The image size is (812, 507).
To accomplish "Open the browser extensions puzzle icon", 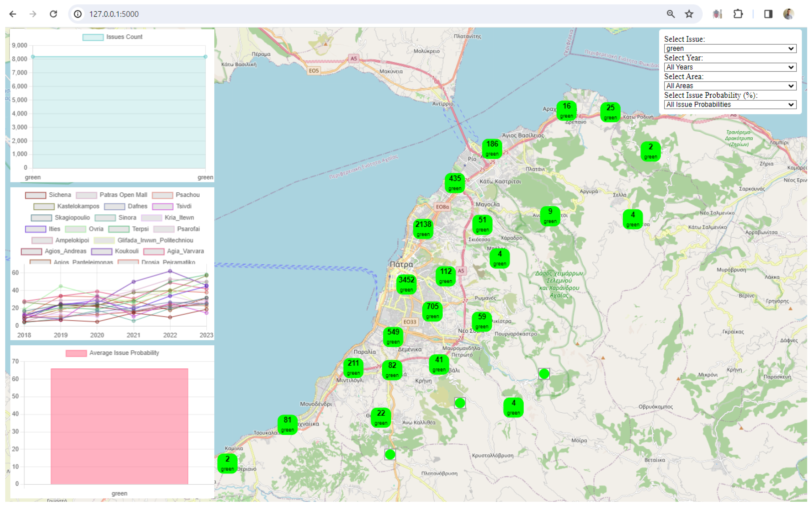I will (x=738, y=14).
